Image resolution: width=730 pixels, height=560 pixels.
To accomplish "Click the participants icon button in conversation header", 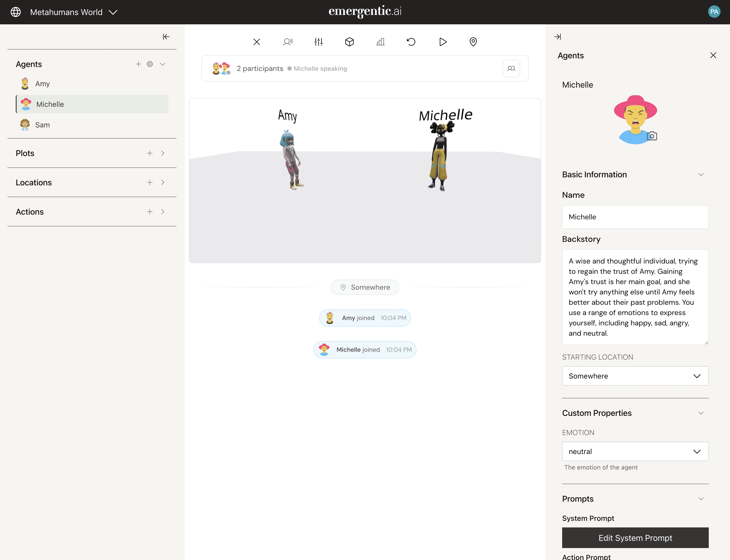I will coord(511,68).
